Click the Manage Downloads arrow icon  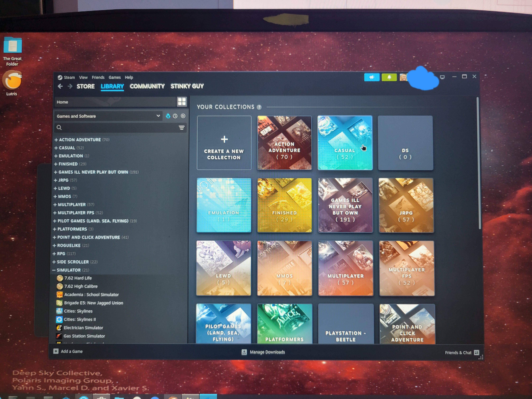(244, 352)
